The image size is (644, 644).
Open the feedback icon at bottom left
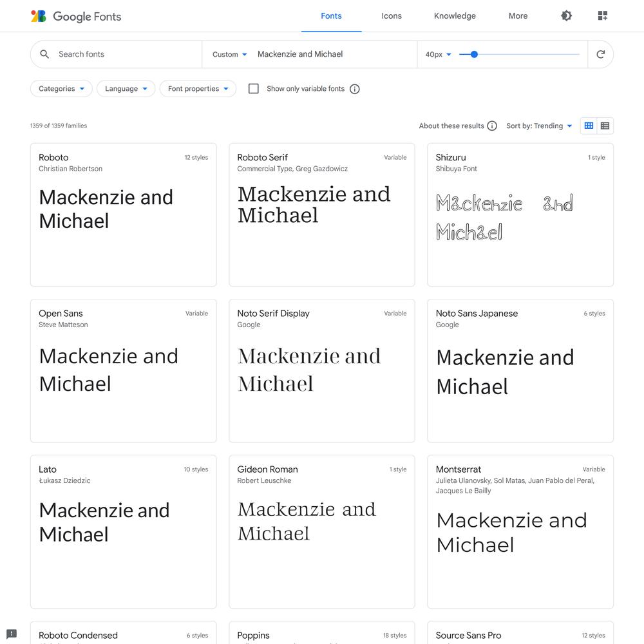[12, 634]
